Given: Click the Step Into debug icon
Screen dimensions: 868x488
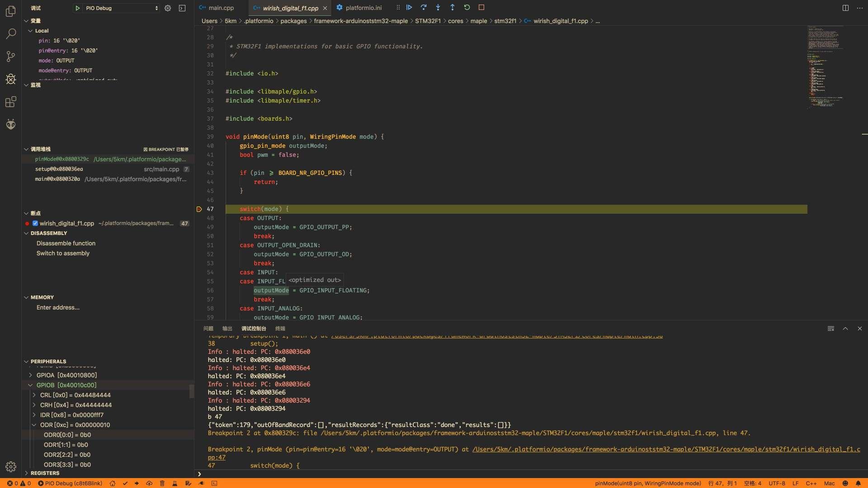Looking at the screenshot, I should (438, 7).
